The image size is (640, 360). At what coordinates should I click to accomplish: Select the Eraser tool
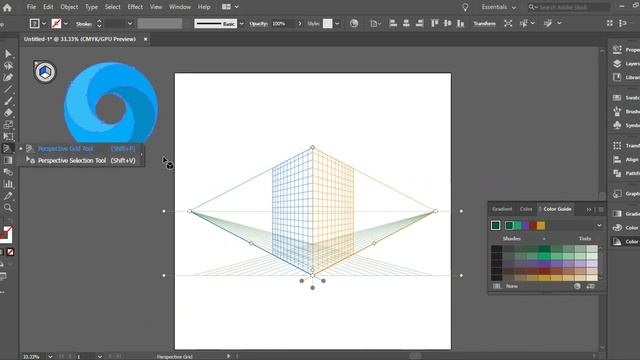pos(8,113)
